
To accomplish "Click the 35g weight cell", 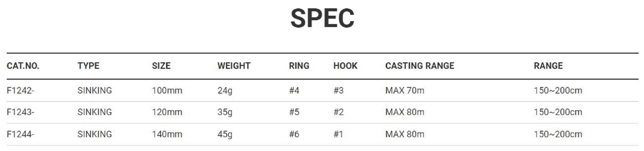I will pos(225,112).
